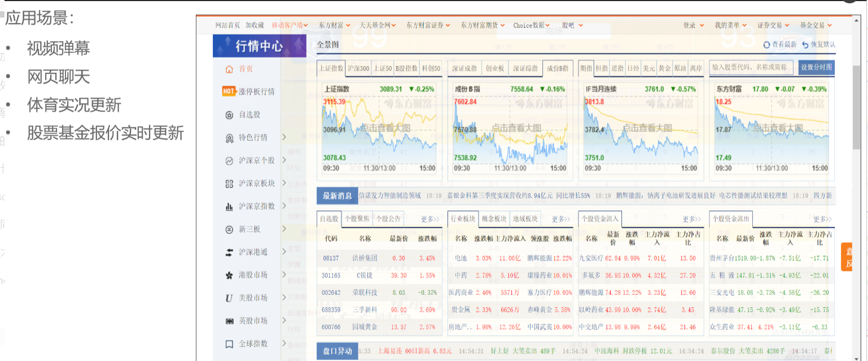This screenshot has width=868, height=361.
Task: Click the 全球指数 bookmark icon
Action: tap(229, 344)
